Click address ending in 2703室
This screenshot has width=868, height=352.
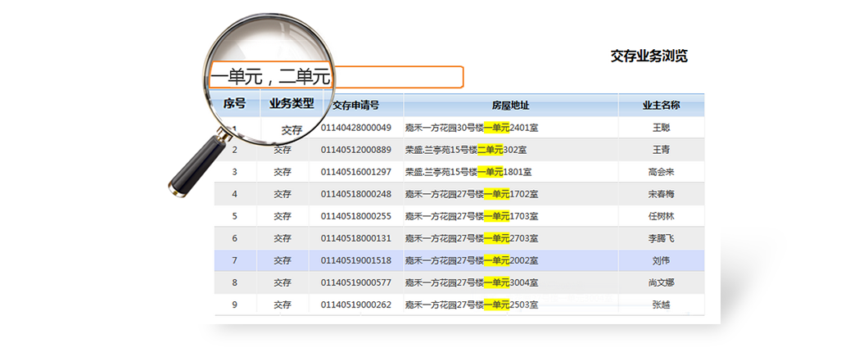(472, 238)
